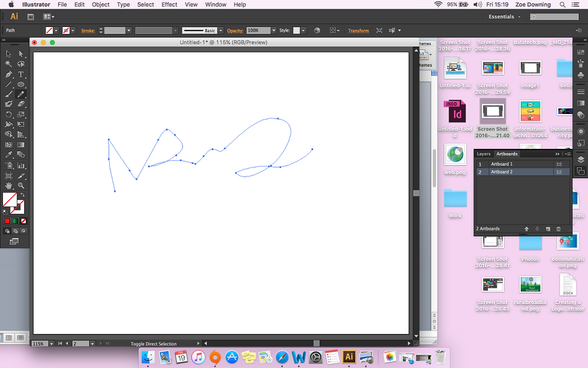Open the Type menu

point(123,4)
